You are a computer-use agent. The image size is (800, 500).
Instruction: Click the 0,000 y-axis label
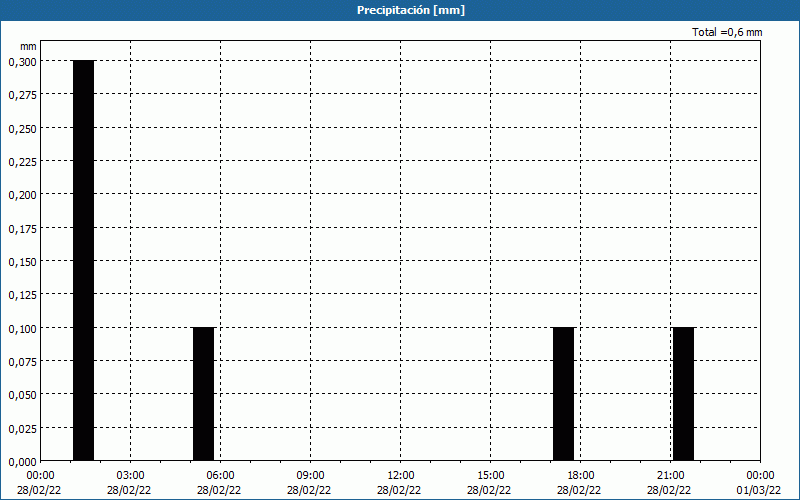22,462
